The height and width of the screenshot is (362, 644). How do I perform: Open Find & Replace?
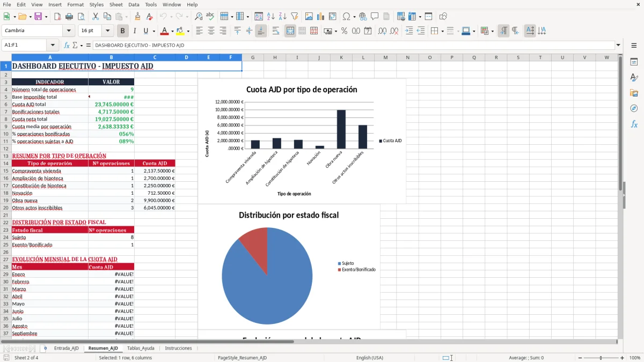pos(199,17)
